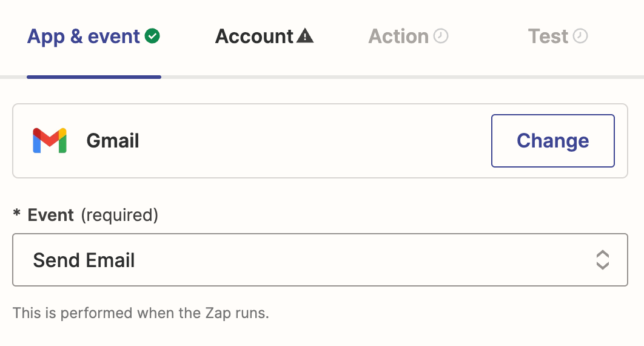Click empty space in the Gmail app box
Viewport: 644px width, 346px height.
click(x=315, y=141)
